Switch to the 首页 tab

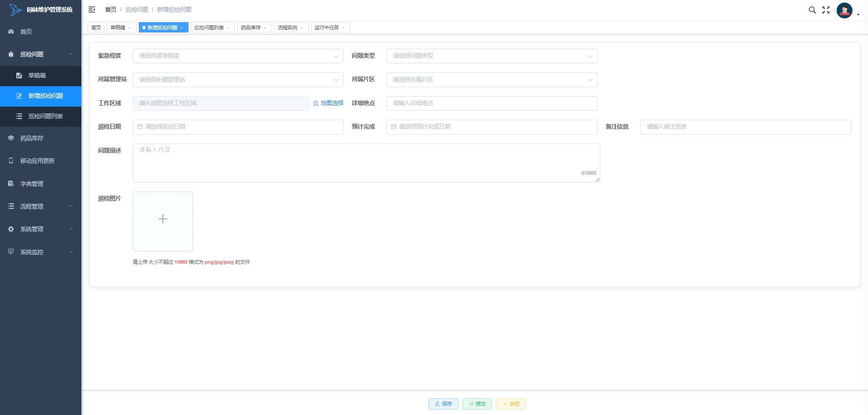96,28
